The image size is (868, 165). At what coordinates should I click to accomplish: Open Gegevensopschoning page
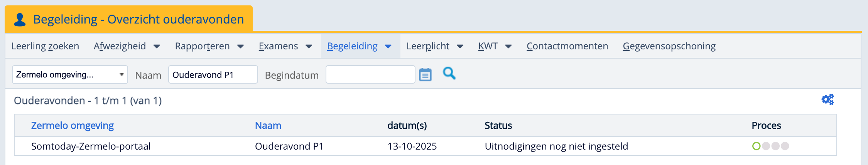[669, 46]
